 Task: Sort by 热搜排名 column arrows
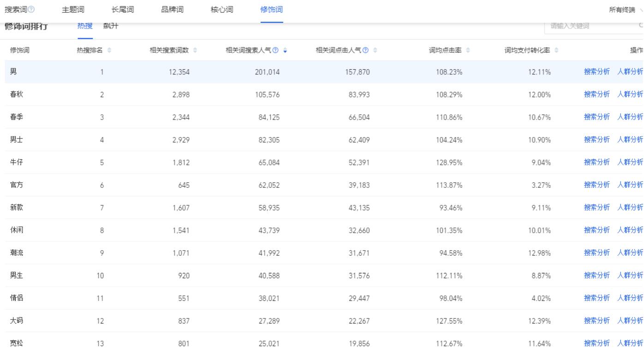pos(109,50)
